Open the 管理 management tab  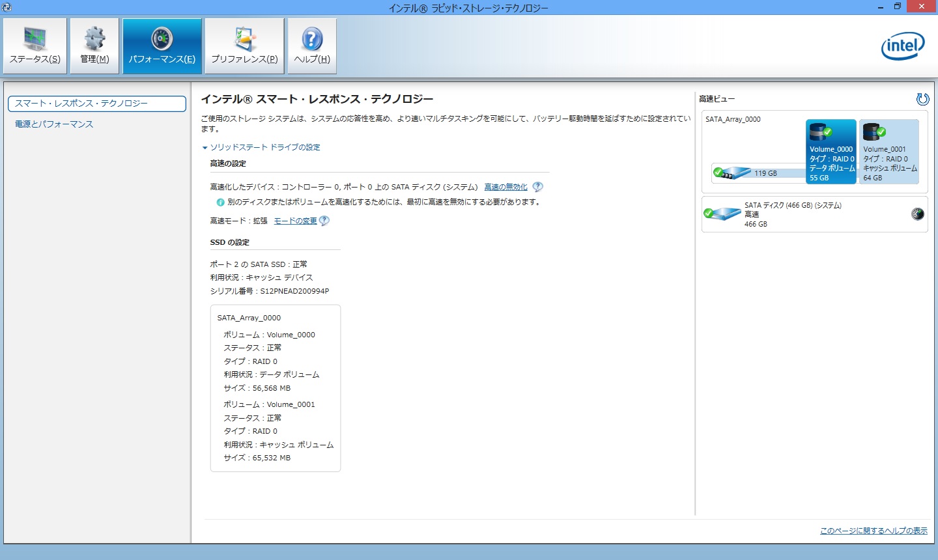click(x=94, y=46)
